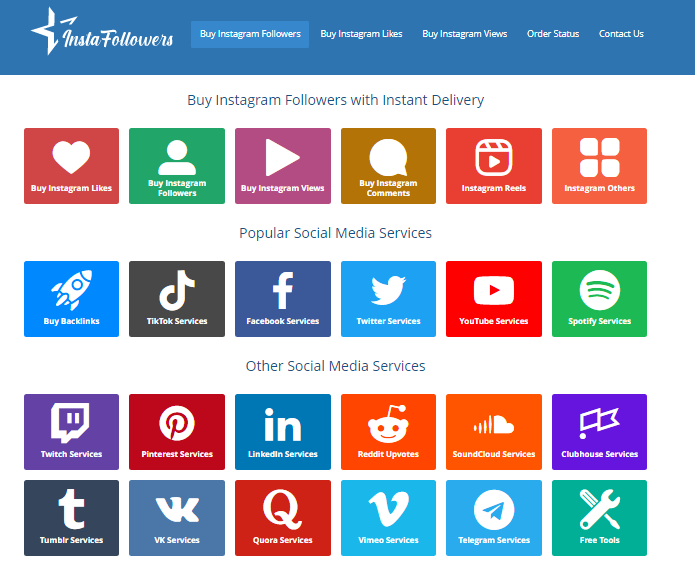695x586 pixels.
Task: Click 'Other Social Media Services' heading
Action: (336, 366)
